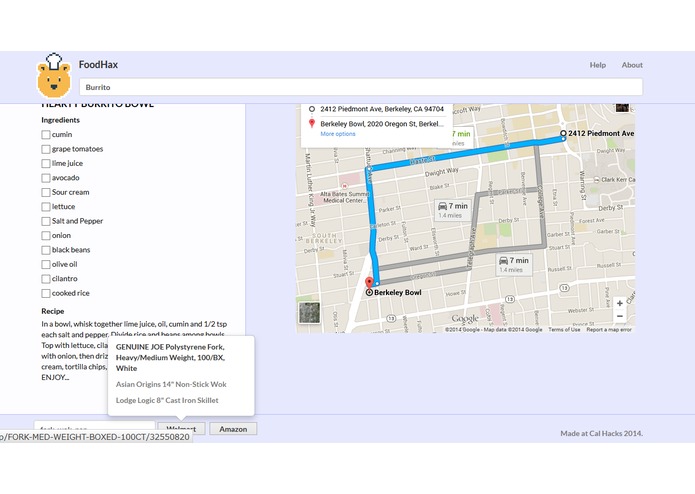Screen dimensions: 695x494
Task: Select the cilantro checkbox
Action: tap(46, 279)
